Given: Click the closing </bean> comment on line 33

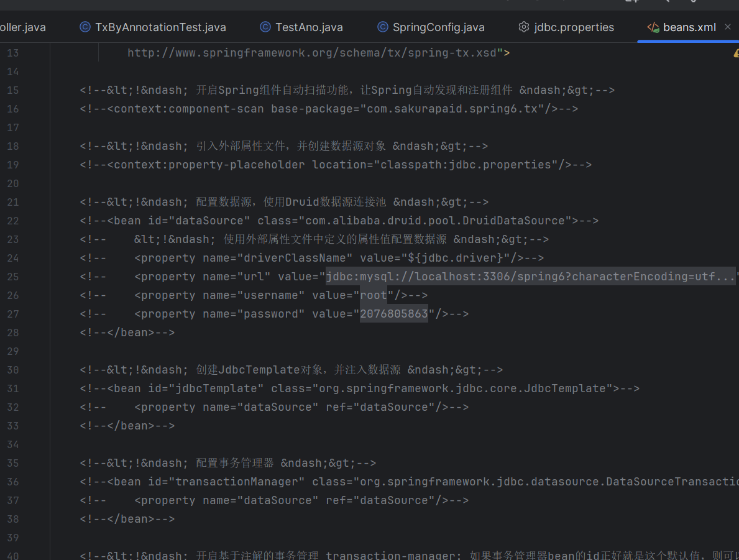Looking at the screenshot, I should pos(127,426).
